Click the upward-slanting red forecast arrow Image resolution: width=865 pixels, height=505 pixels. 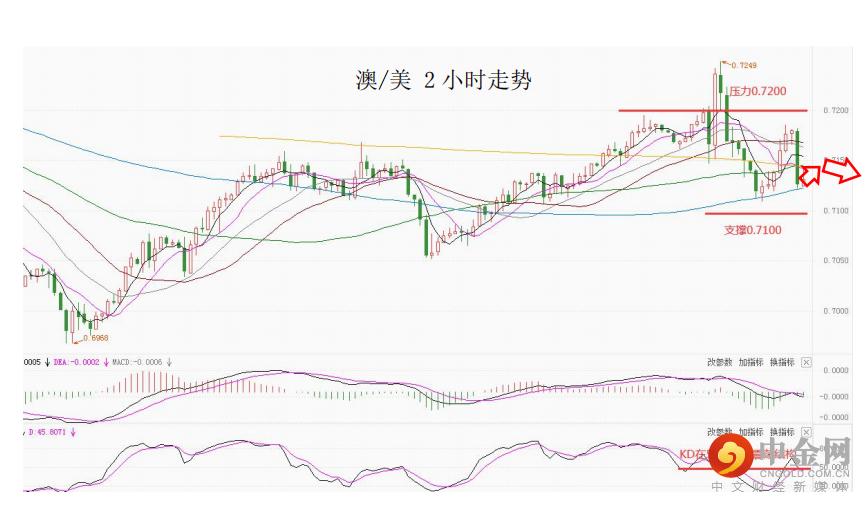point(810,174)
